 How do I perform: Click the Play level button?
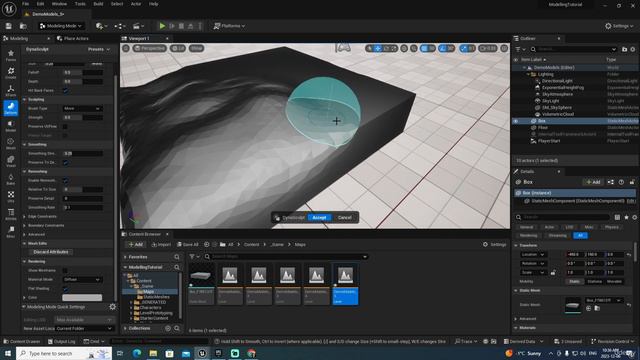click(162, 26)
